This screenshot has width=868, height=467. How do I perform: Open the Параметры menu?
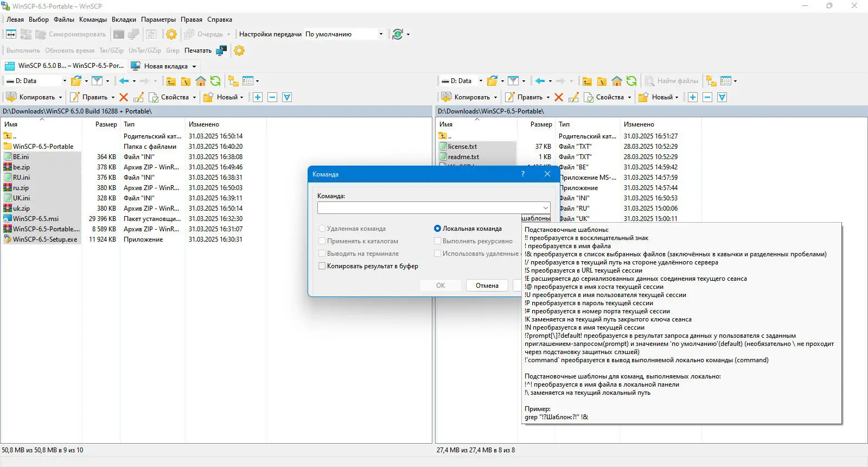pyautogui.click(x=158, y=20)
